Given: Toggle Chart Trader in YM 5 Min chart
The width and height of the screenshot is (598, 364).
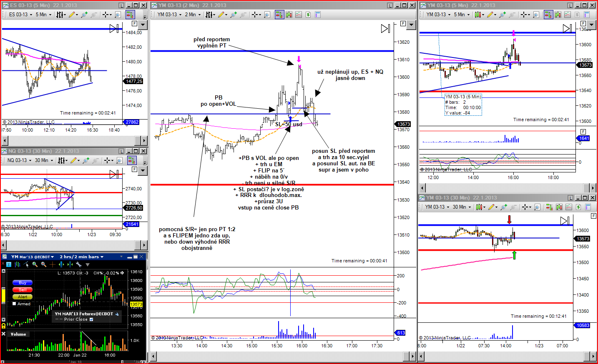Looking at the screenshot, I should pos(548,15).
